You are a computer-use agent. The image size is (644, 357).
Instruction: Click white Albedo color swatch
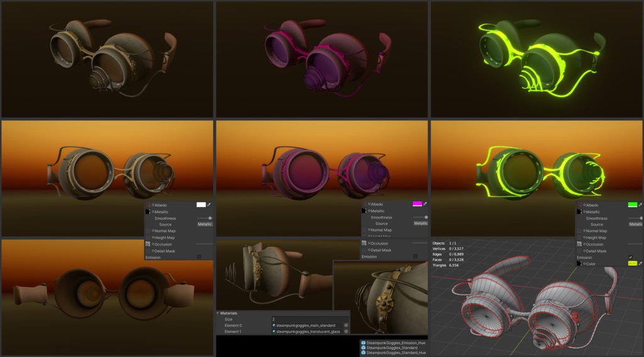201,205
